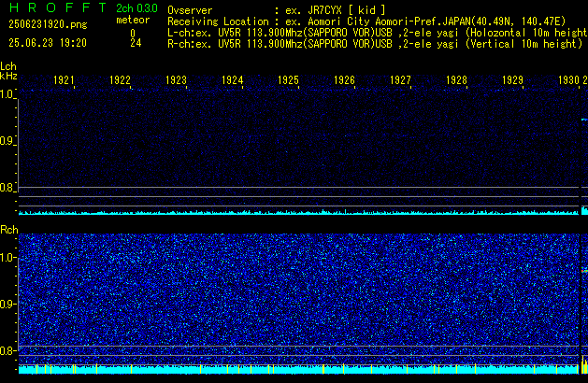Click the meteor label

[133, 20]
